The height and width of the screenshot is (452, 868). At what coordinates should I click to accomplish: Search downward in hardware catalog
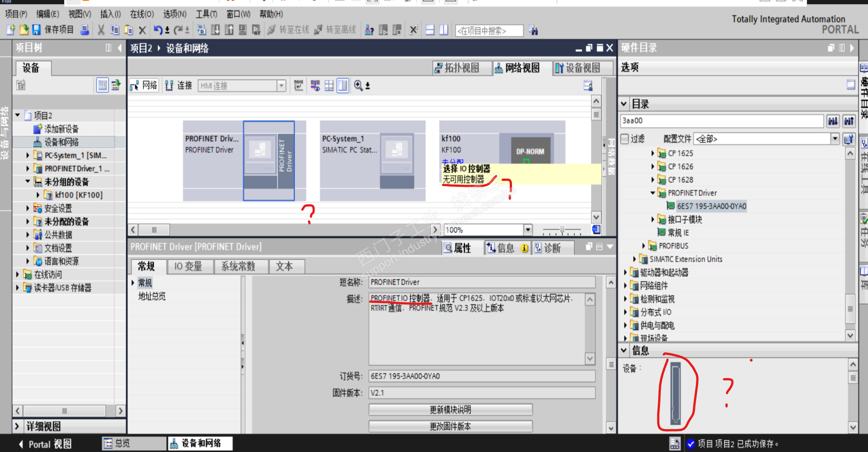pyautogui.click(x=833, y=121)
